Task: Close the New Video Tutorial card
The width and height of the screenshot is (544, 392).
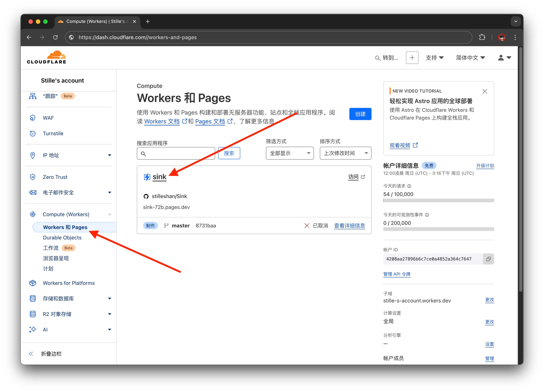Action: pyautogui.click(x=485, y=91)
